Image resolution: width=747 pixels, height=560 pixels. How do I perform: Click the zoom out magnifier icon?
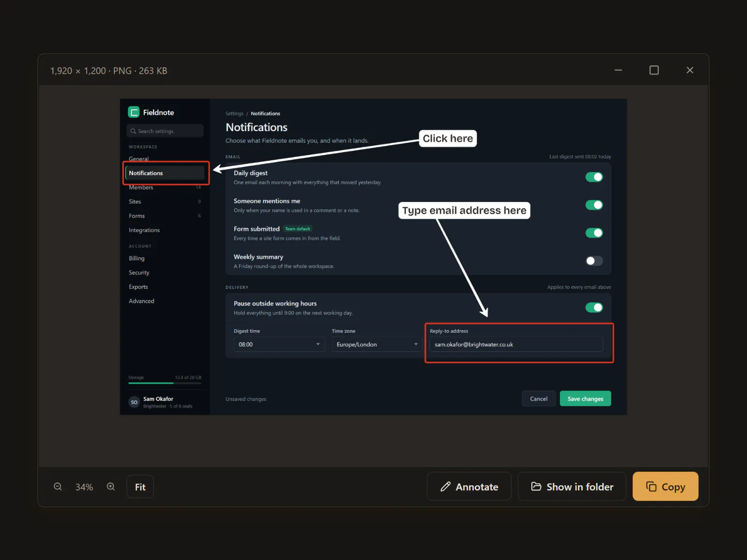click(58, 487)
